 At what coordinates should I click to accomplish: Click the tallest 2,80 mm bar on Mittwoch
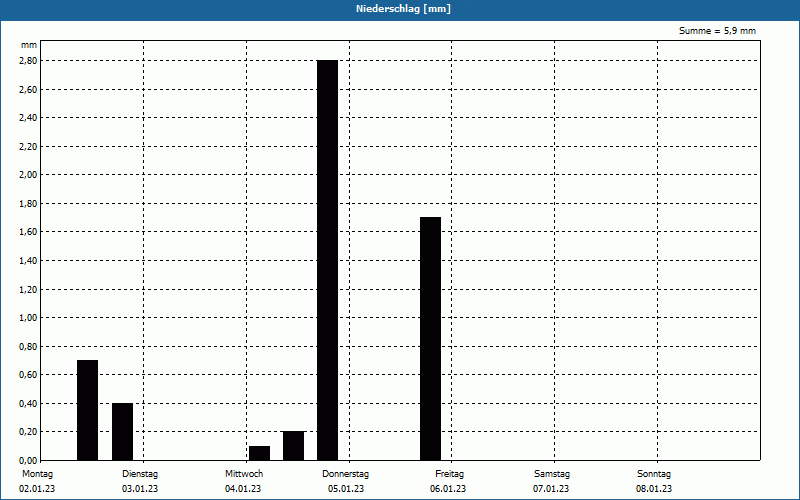(x=328, y=260)
